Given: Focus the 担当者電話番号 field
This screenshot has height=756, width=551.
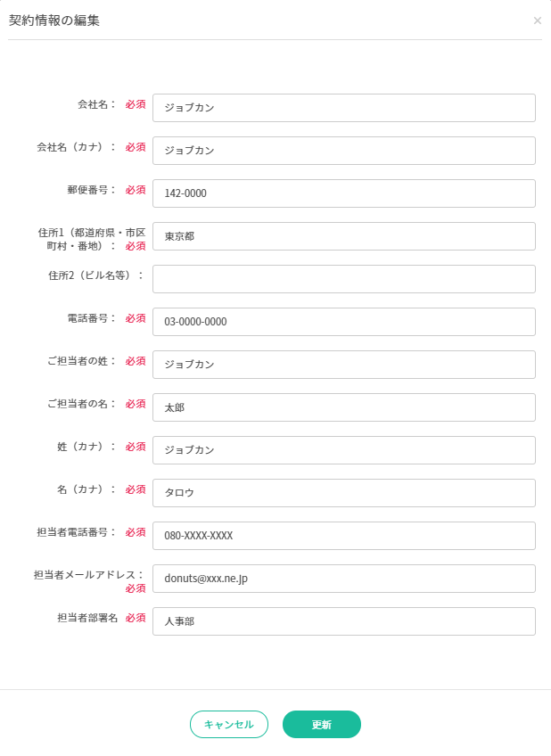Looking at the screenshot, I should (x=343, y=536).
